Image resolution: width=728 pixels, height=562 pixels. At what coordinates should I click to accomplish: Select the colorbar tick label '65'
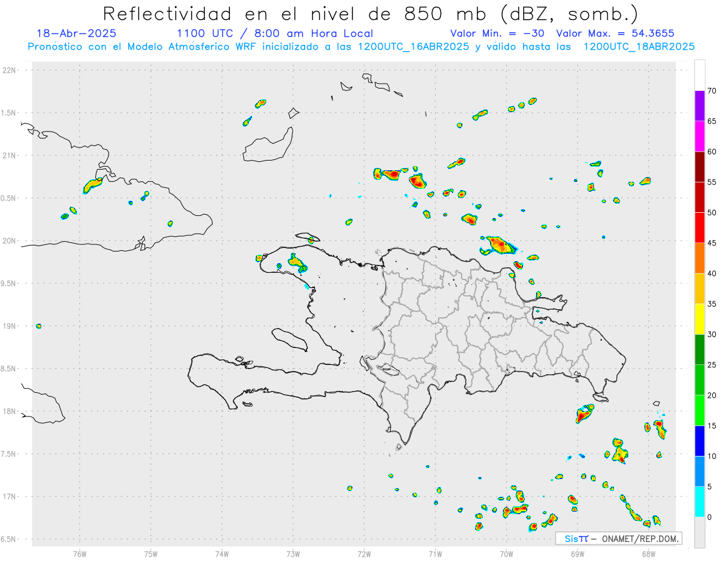pyautogui.click(x=712, y=121)
